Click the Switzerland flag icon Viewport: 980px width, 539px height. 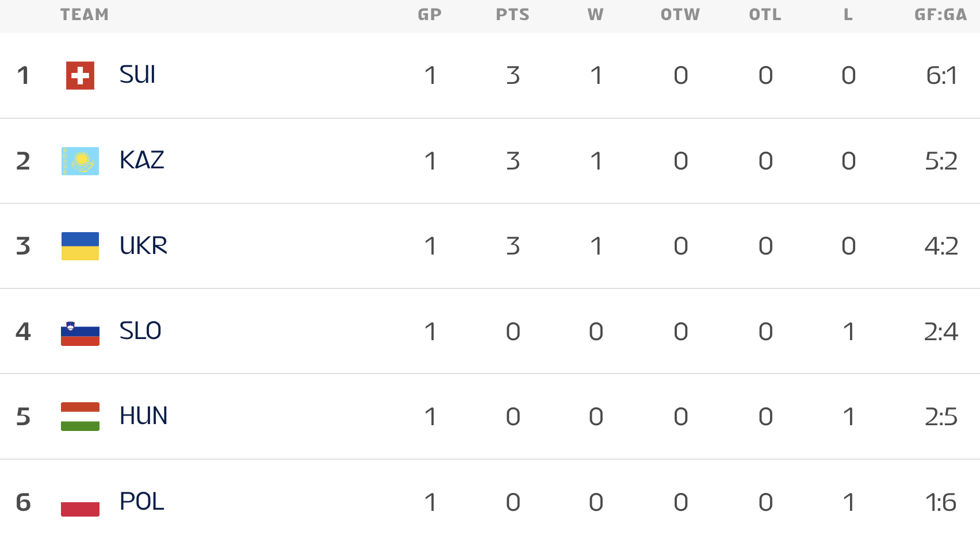click(80, 75)
